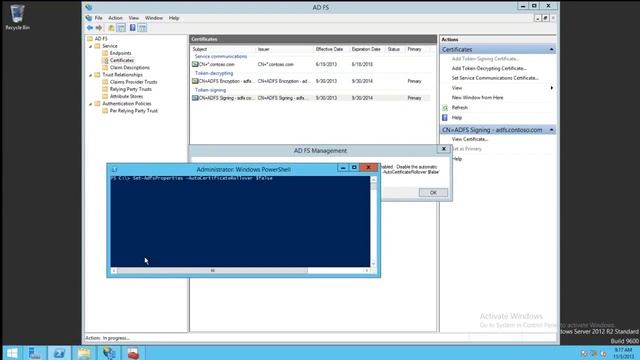The height and width of the screenshot is (360, 640).
Task: Collapse the Trust Relationships tree node
Action: (x=91, y=75)
